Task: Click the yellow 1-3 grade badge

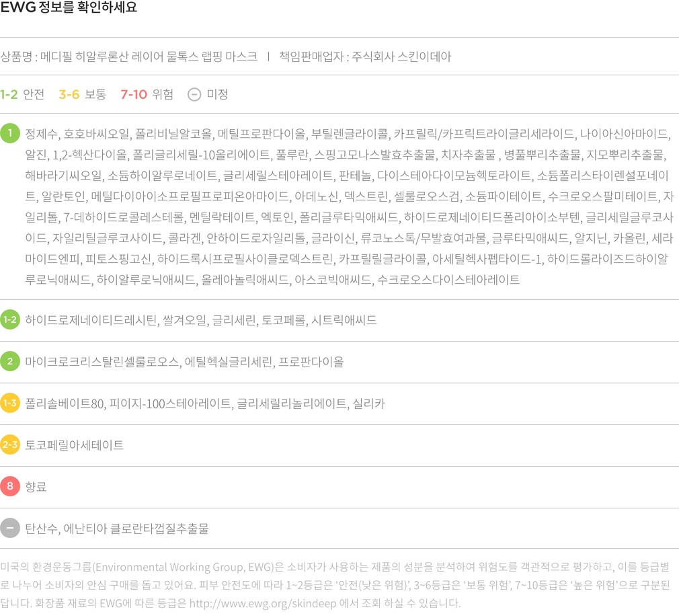Action: click(x=10, y=403)
